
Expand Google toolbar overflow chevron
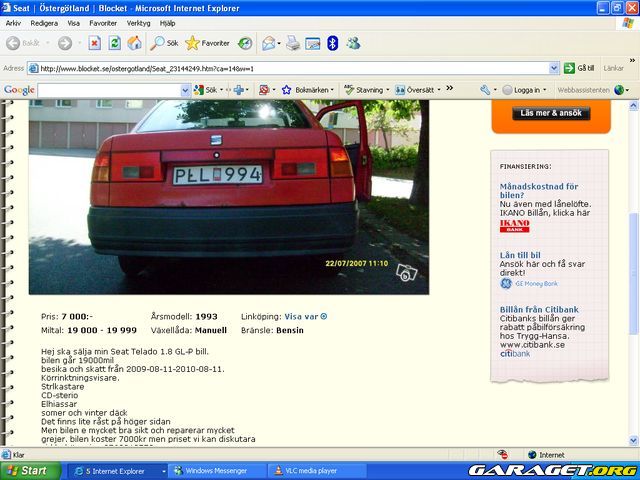pyautogui.click(x=449, y=88)
